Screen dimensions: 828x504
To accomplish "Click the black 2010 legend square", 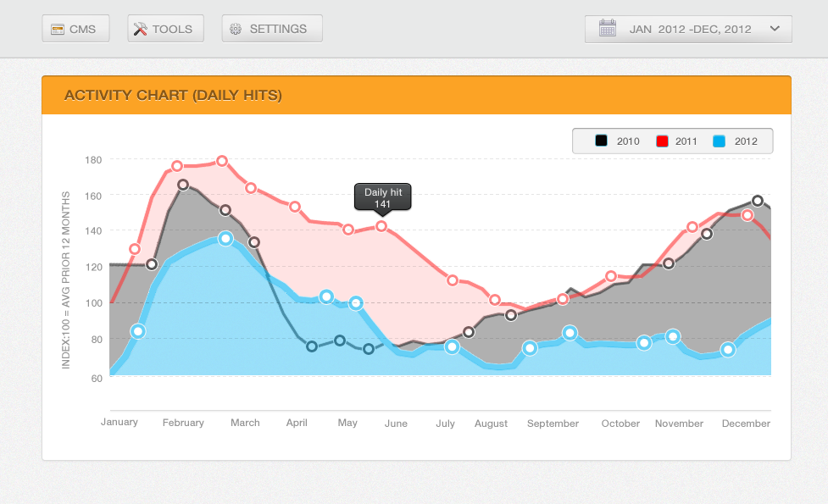I will tap(602, 141).
